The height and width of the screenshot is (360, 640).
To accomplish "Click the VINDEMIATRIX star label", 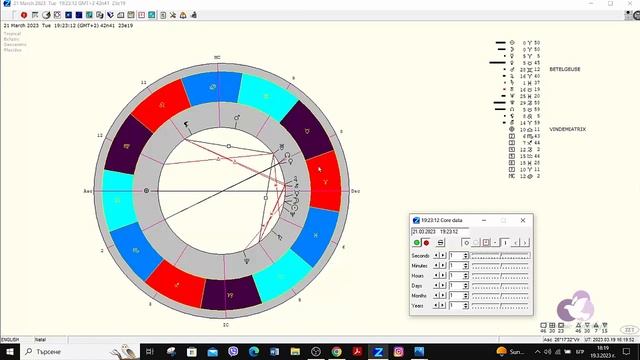I will [568, 129].
